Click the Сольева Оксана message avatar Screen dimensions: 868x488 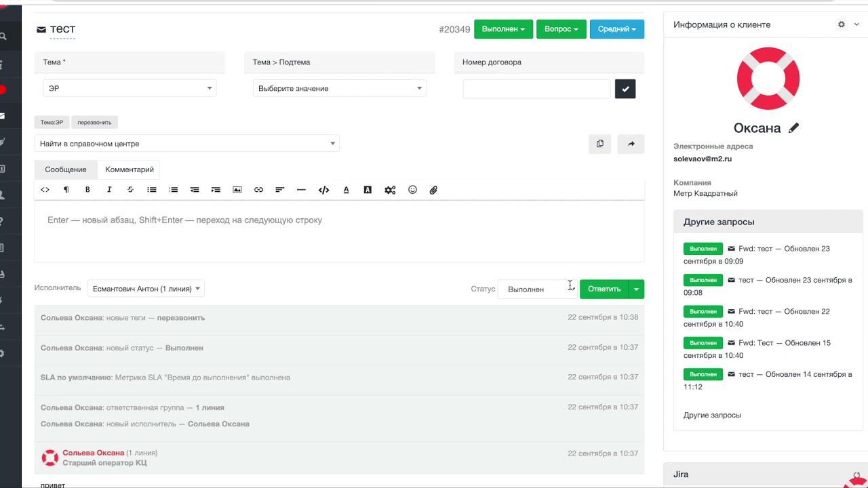(50, 457)
